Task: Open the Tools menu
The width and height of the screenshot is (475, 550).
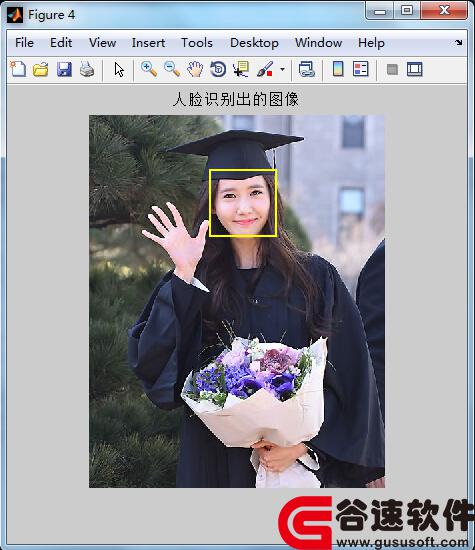Action: click(197, 43)
